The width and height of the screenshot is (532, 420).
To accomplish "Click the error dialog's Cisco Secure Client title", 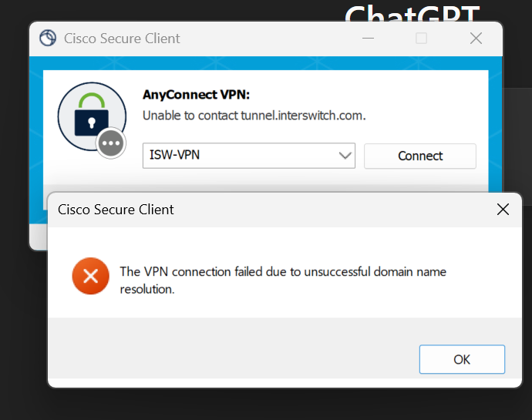I will click(x=116, y=210).
